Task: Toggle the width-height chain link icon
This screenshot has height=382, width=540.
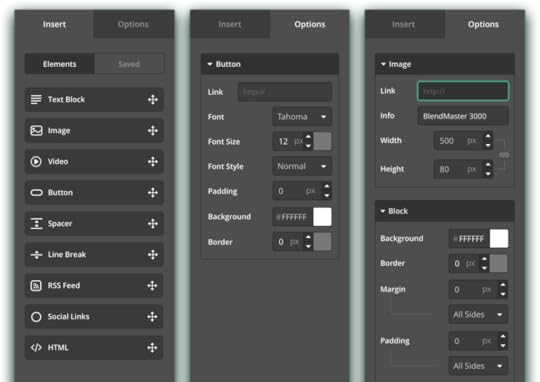Action: click(504, 155)
